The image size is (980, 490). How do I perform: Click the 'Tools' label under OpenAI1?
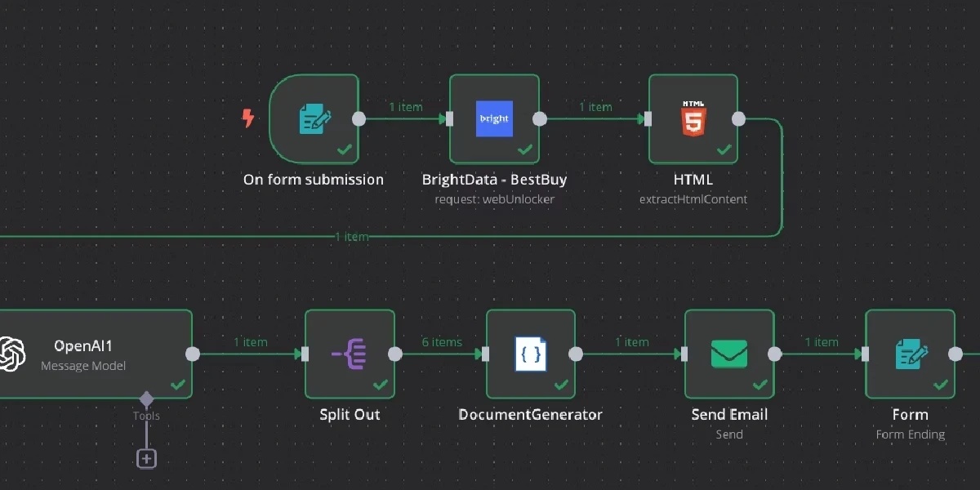coord(146,416)
